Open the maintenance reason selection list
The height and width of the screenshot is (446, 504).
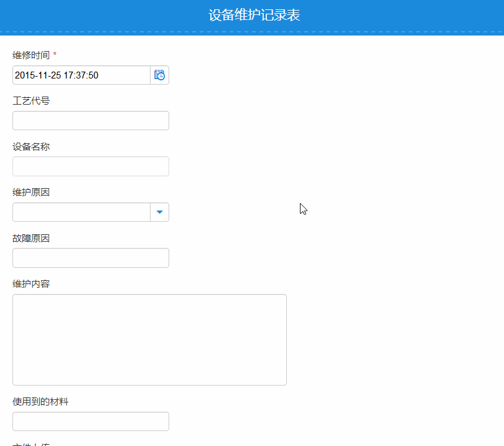click(x=159, y=212)
